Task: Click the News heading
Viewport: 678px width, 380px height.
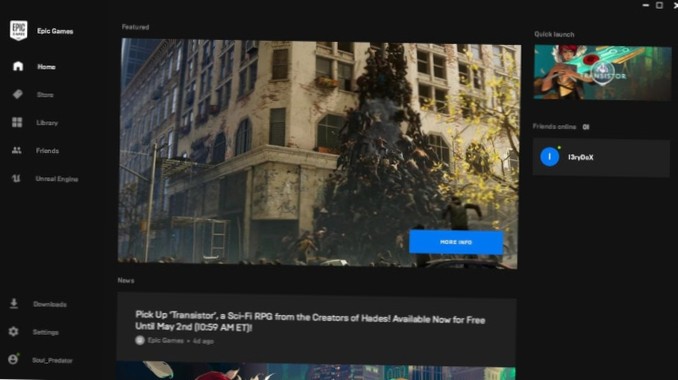Action: coord(126,281)
